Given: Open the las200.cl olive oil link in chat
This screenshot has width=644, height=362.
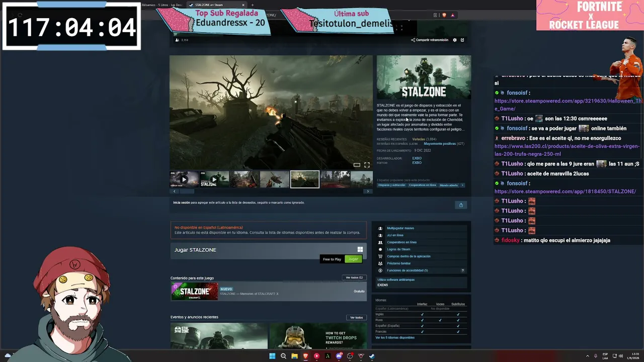Looking at the screenshot, I should click(x=568, y=150).
